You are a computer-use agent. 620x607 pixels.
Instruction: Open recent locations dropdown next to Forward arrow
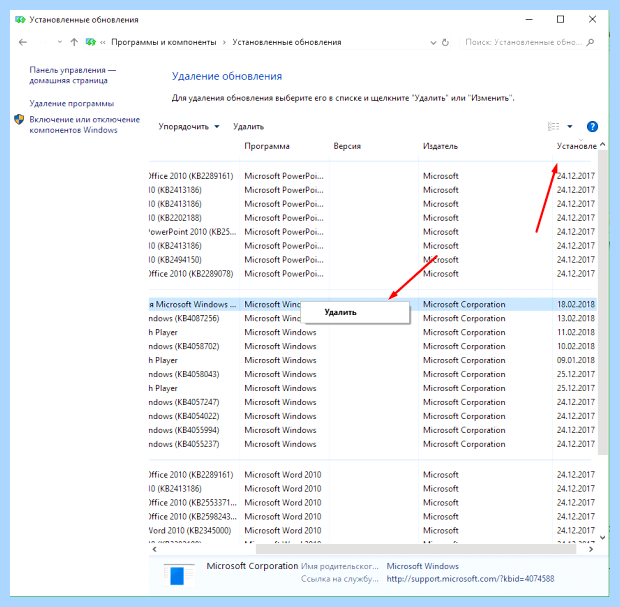[x=60, y=42]
